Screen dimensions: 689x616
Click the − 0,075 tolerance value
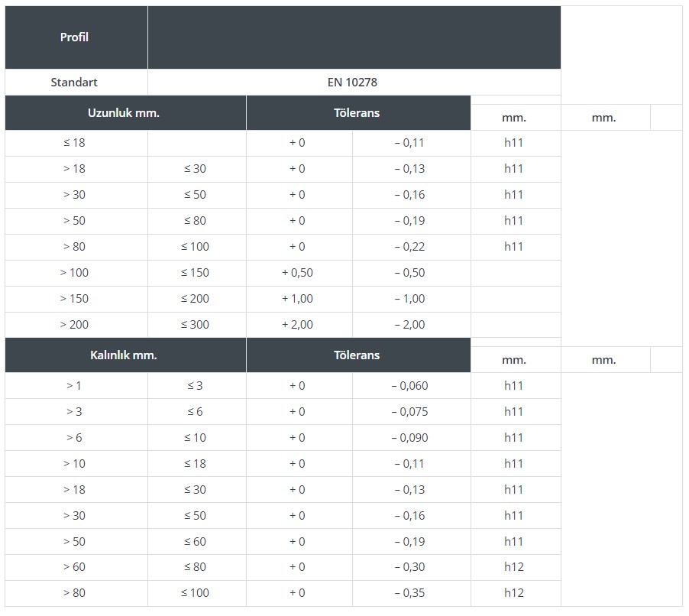tap(409, 411)
